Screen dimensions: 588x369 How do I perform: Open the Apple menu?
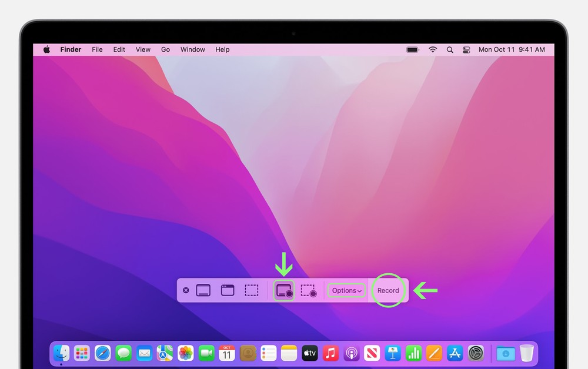46,50
